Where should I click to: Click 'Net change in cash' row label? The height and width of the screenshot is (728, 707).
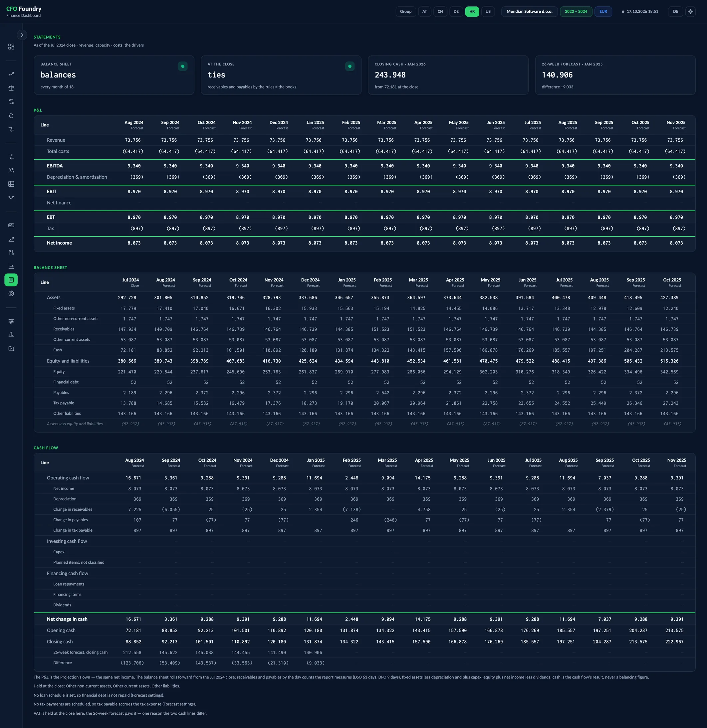pos(67,619)
